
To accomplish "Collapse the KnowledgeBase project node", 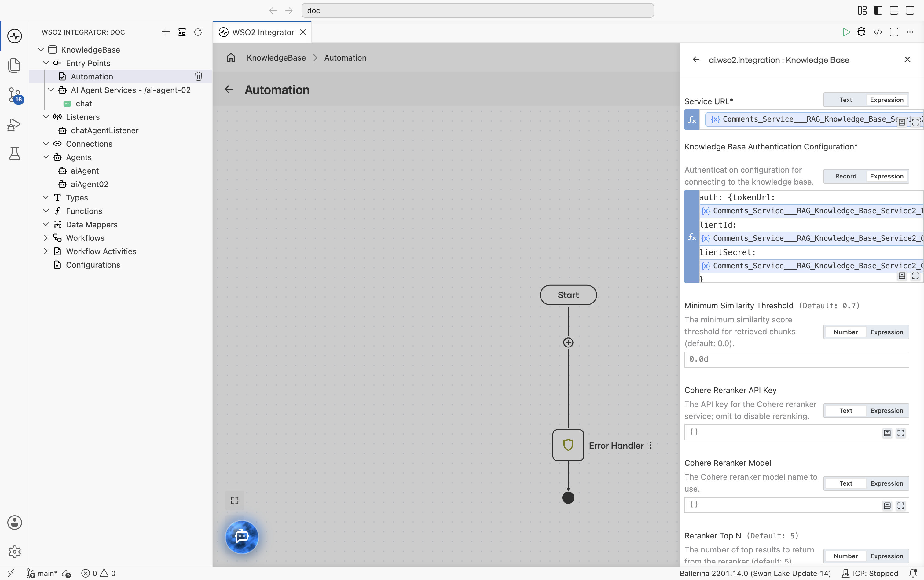I will pyautogui.click(x=41, y=50).
